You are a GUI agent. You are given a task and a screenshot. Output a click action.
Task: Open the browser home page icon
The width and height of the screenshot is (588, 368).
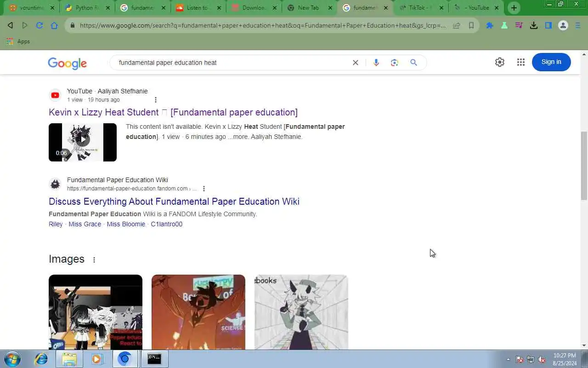54,25
